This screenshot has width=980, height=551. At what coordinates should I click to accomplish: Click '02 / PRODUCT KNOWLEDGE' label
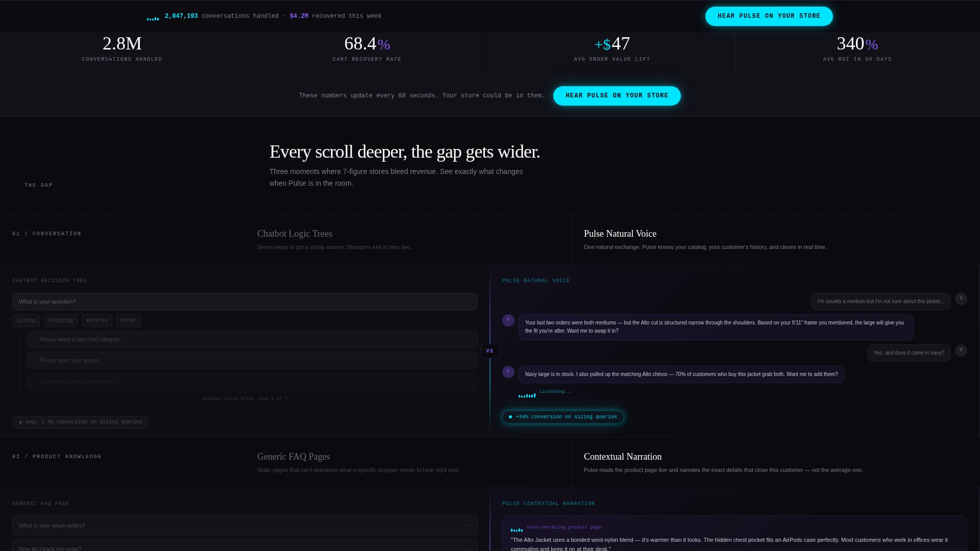pos(57,457)
